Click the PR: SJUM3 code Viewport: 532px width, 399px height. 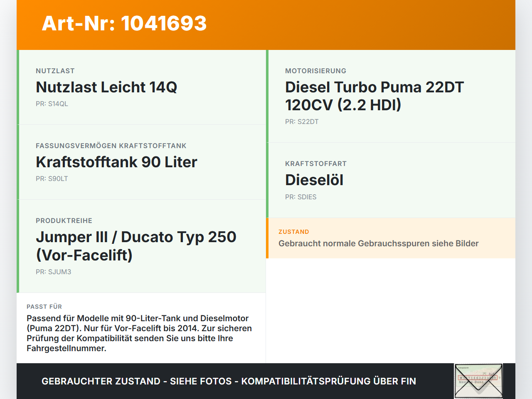(54, 272)
